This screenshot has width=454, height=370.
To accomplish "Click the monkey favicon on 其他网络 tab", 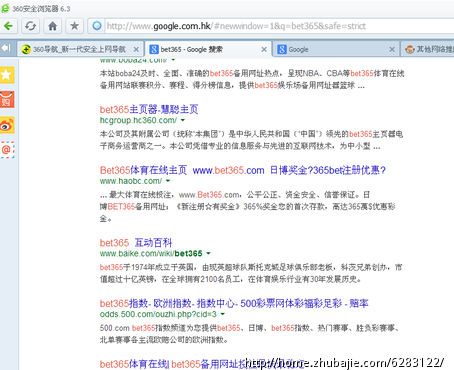I will (410, 49).
